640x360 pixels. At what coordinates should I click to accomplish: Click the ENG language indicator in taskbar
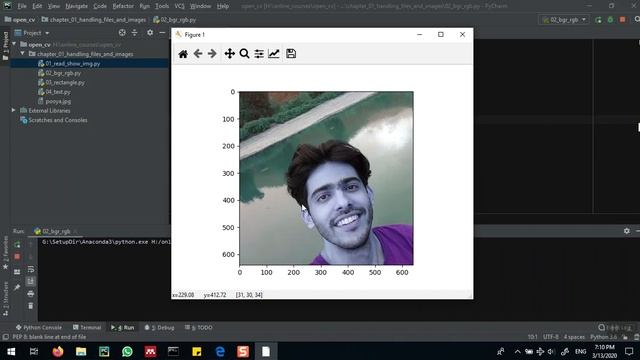580,351
